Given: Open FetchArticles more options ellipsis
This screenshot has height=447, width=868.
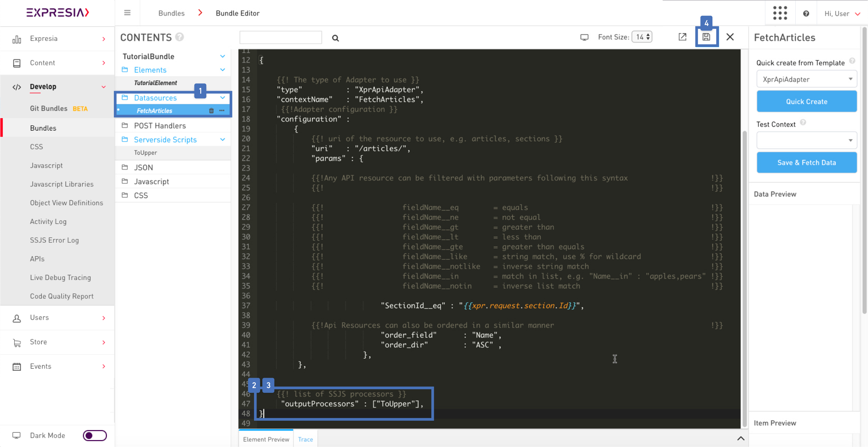Looking at the screenshot, I should [222, 110].
